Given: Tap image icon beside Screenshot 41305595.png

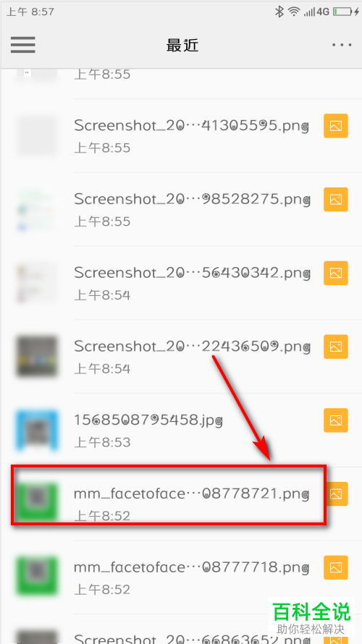Looking at the screenshot, I should point(336,126).
